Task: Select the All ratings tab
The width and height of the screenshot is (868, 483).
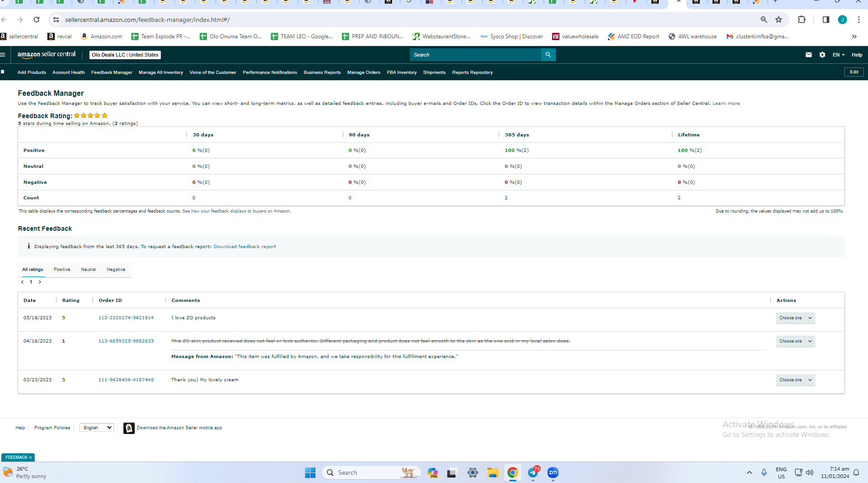Action: pyautogui.click(x=33, y=270)
